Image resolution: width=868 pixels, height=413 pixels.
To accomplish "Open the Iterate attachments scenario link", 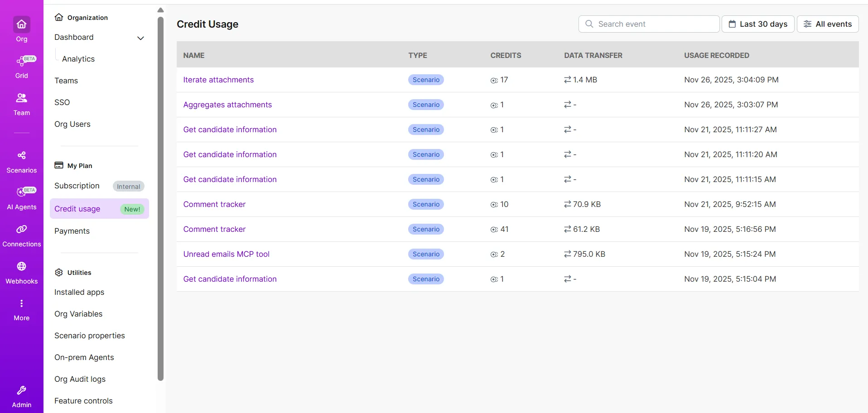I will 218,80.
